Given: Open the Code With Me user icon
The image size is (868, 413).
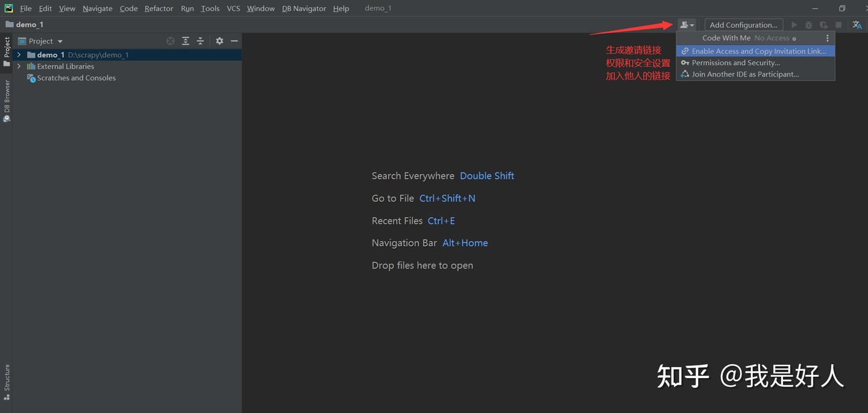Looking at the screenshot, I should tap(685, 24).
